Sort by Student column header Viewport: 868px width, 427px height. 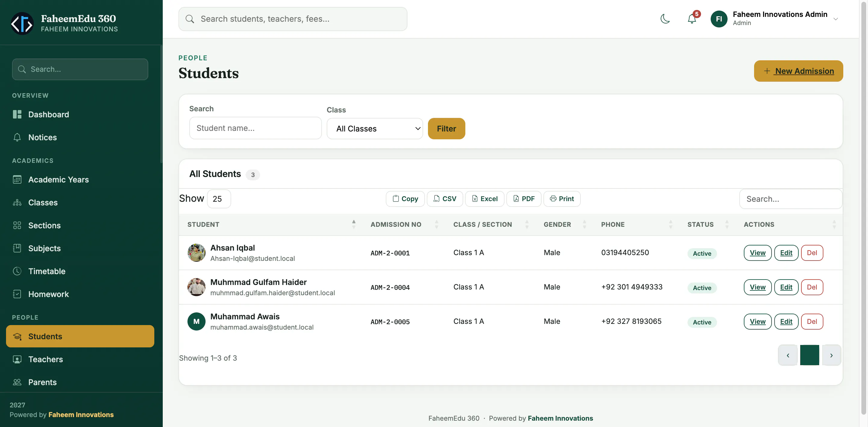tap(271, 225)
